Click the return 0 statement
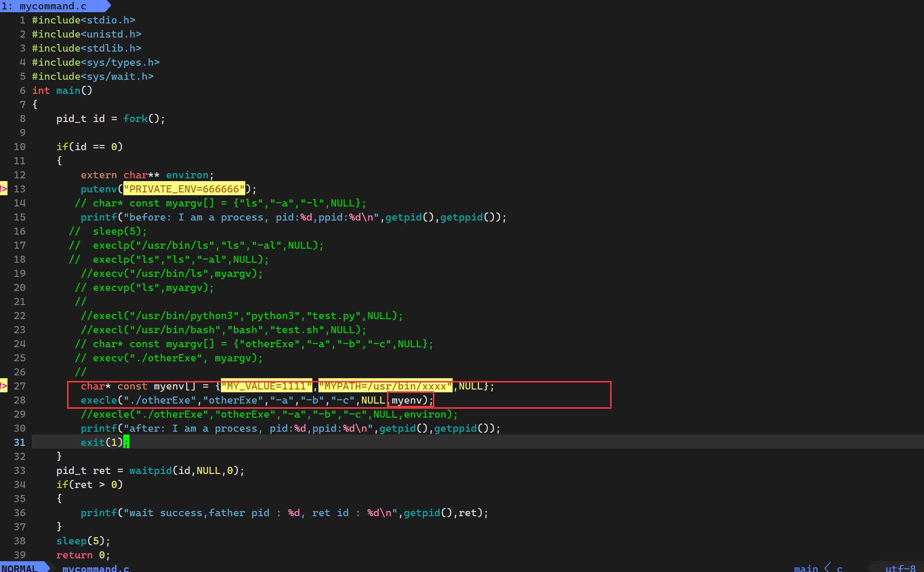The width and height of the screenshot is (924, 572). 83,555
